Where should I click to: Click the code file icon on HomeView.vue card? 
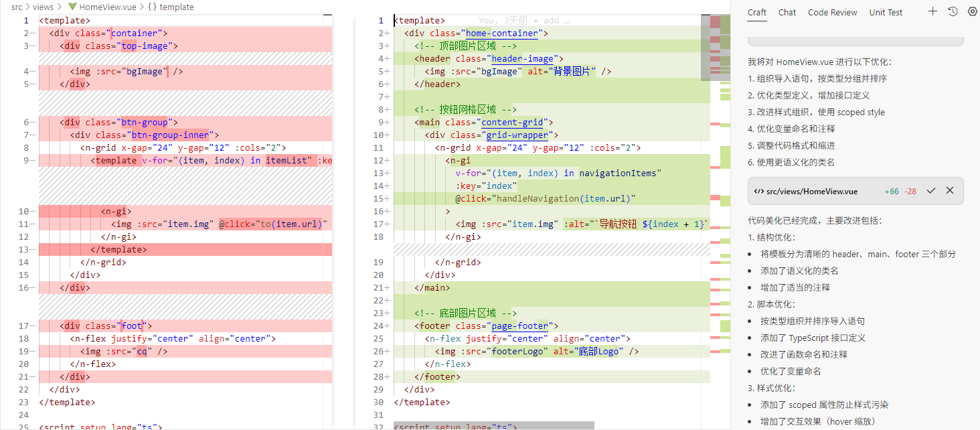[759, 191]
